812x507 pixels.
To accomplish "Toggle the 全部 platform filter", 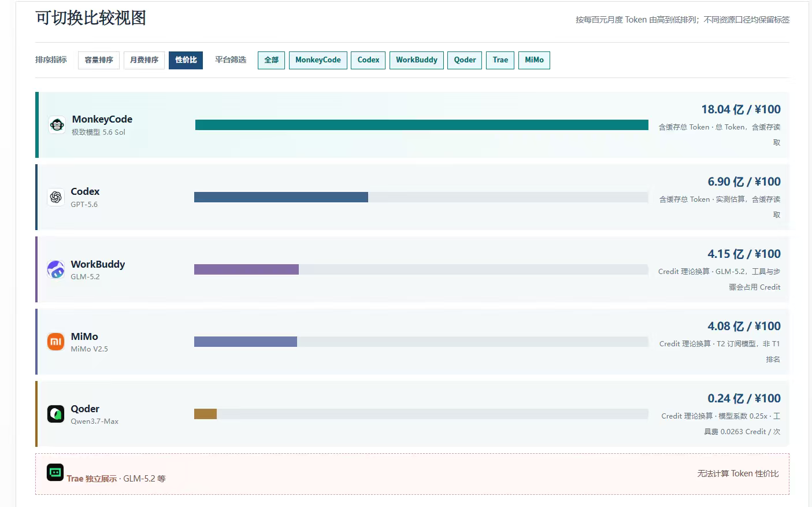I will pyautogui.click(x=271, y=60).
